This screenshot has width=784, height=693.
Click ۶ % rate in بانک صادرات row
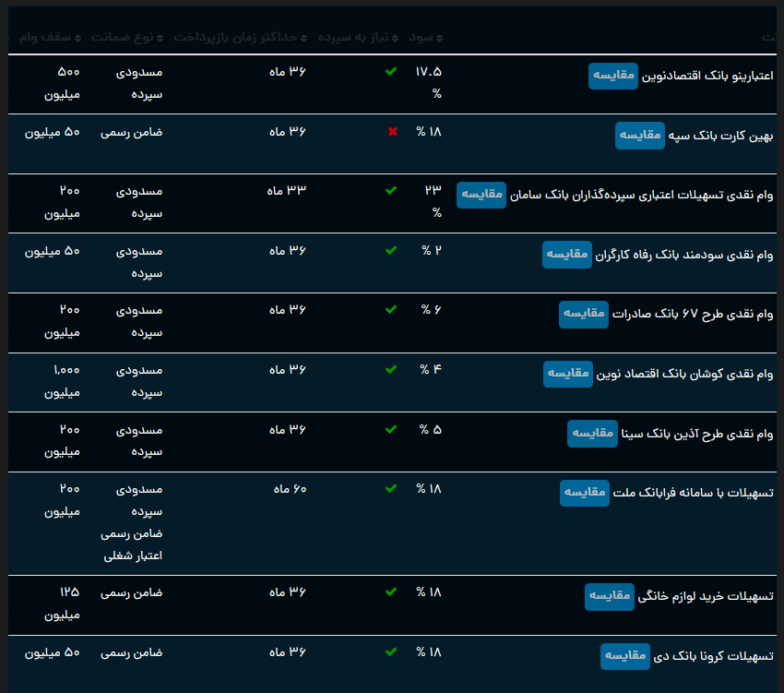click(432, 310)
